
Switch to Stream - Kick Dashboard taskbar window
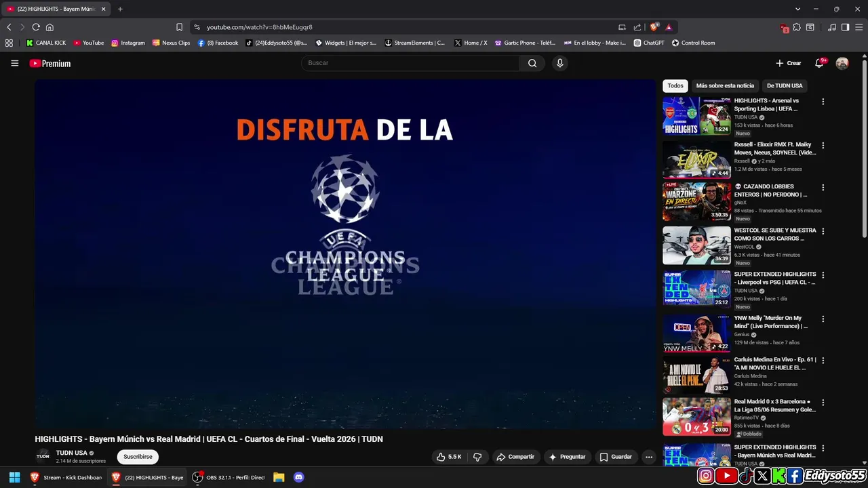pyautogui.click(x=66, y=477)
